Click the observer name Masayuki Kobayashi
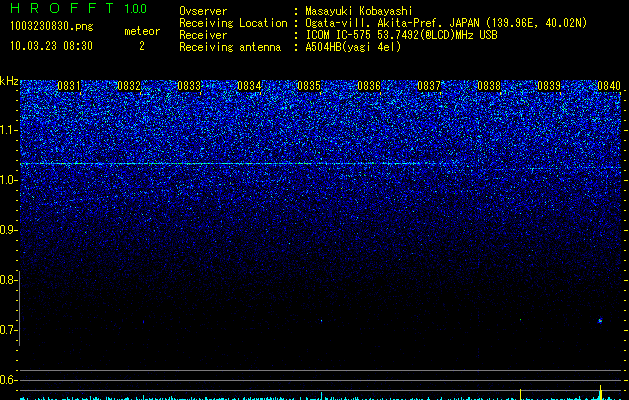This screenshot has height=400, width=629. point(359,11)
